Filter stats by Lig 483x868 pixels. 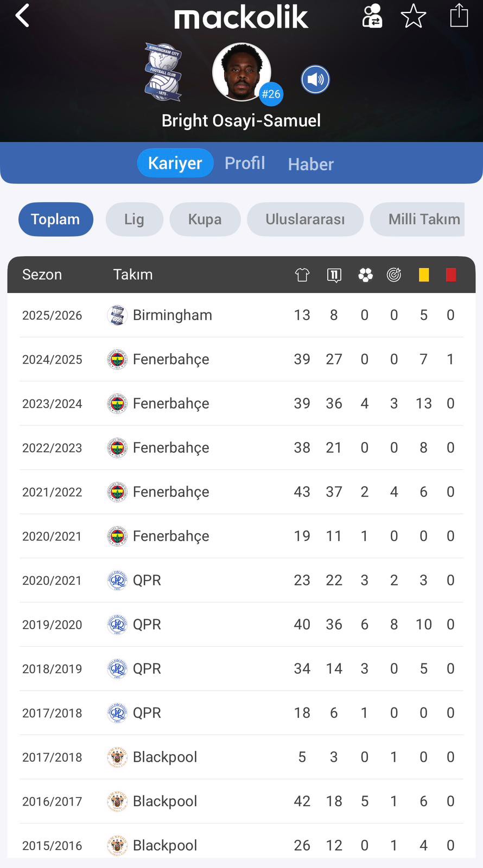[x=134, y=219]
